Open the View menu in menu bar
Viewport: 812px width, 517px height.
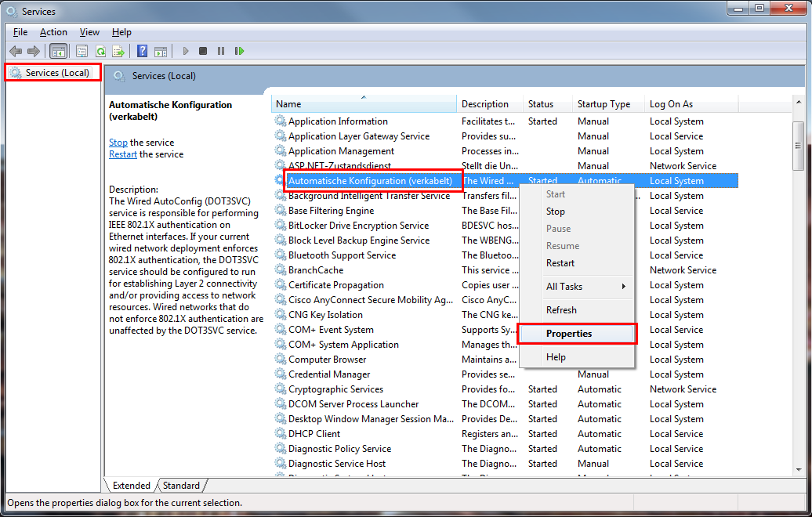pyautogui.click(x=89, y=32)
